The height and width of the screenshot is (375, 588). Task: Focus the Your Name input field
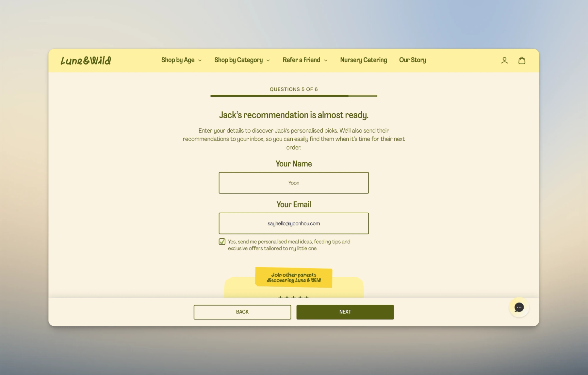pos(294,183)
